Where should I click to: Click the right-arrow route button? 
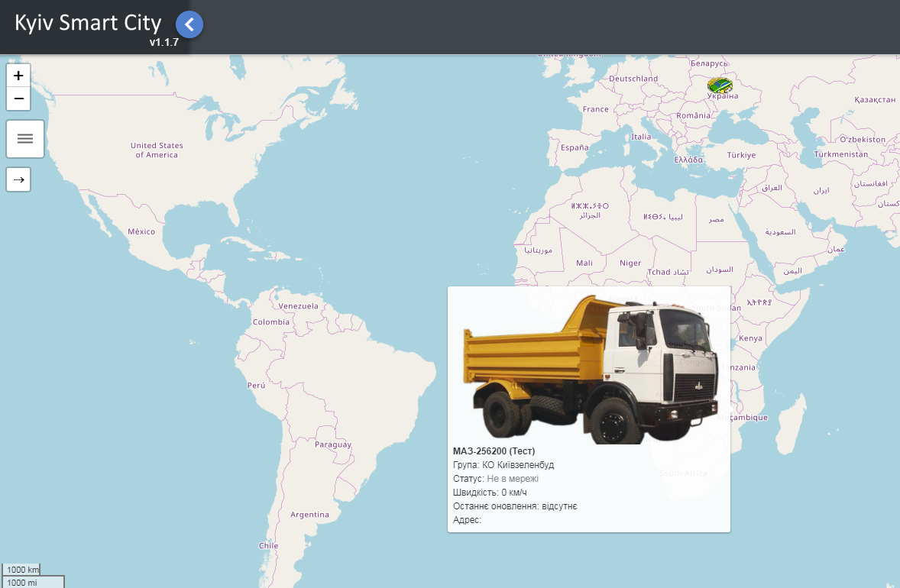click(x=18, y=179)
